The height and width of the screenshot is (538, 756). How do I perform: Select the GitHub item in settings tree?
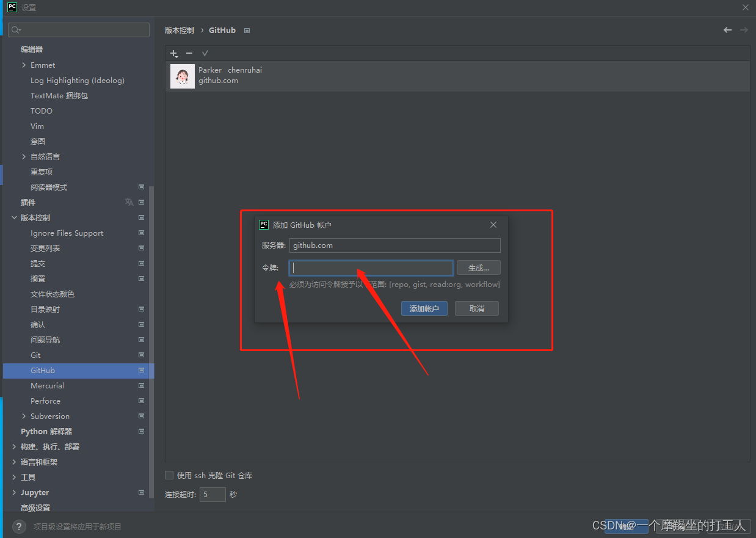78,370
